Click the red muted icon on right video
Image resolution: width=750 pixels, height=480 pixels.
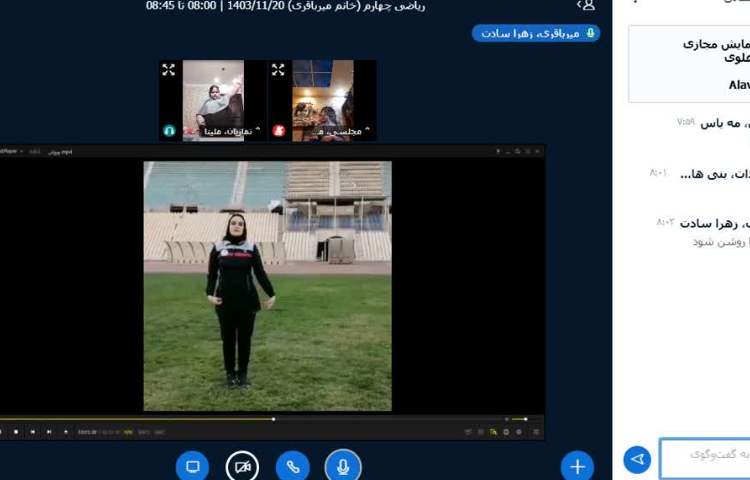click(279, 131)
